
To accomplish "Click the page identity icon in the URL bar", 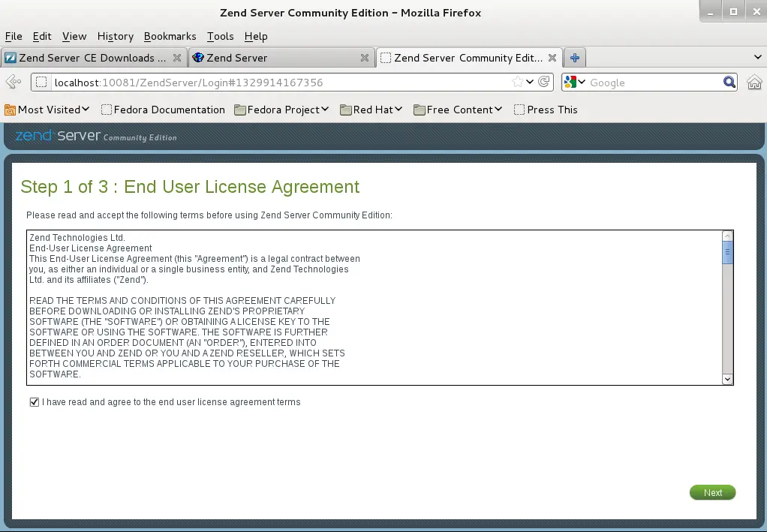I will tap(41, 82).
